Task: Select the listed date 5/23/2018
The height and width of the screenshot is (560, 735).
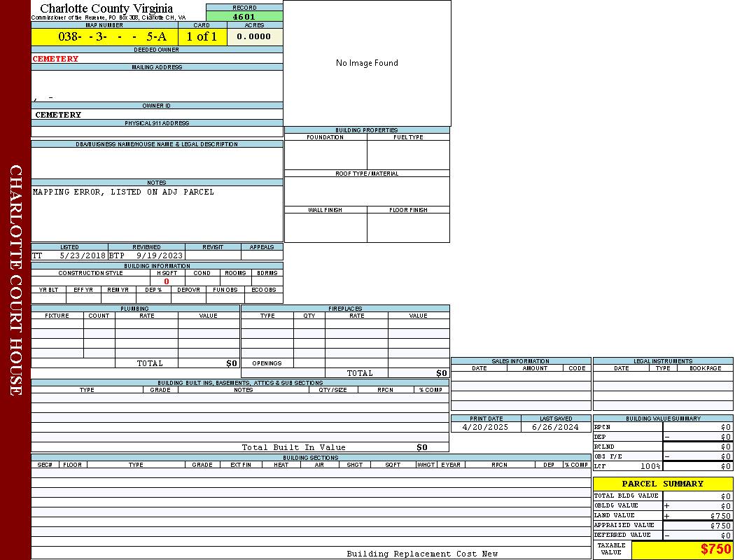Action: click(x=82, y=256)
